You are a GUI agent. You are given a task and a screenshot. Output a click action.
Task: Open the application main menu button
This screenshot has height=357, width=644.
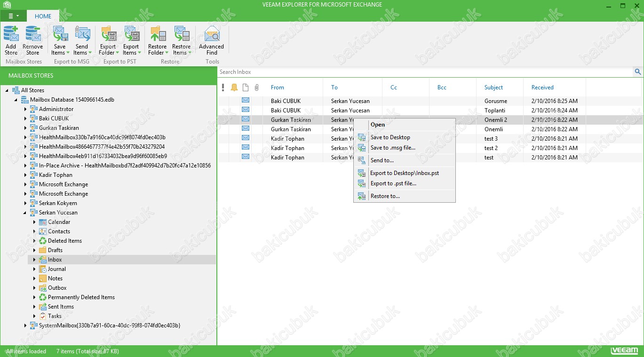pyautogui.click(x=13, y=16)
